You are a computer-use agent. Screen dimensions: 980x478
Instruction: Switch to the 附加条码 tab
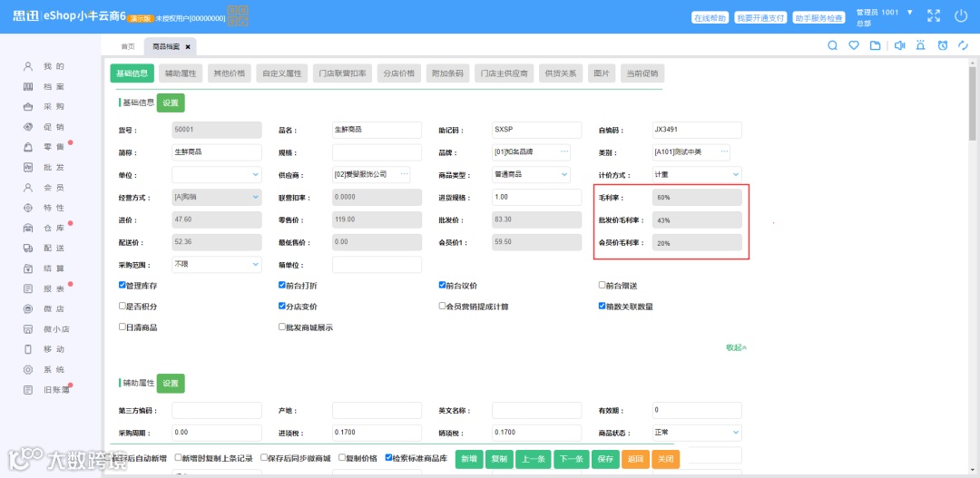pyautogui.click(x=448, y=73)
